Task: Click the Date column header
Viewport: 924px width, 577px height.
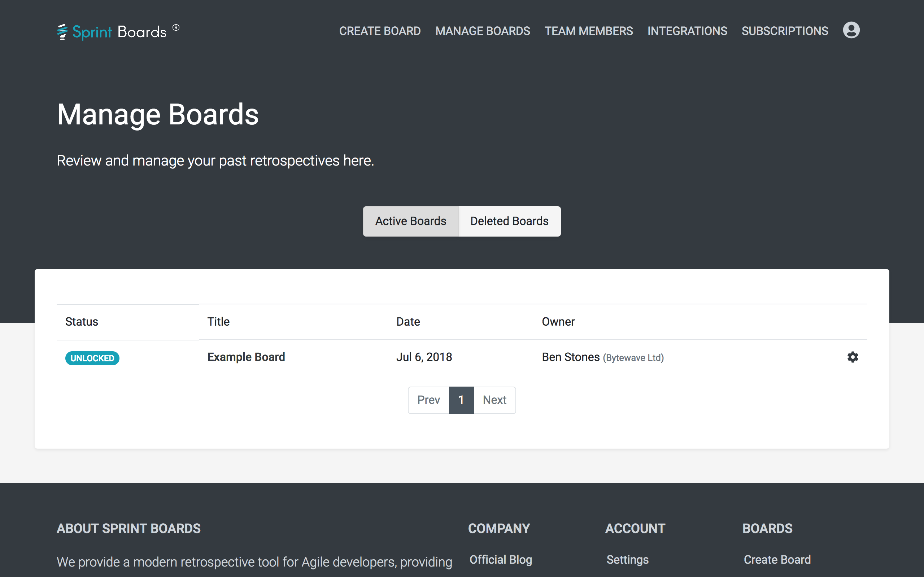Action: pos(408,322)
